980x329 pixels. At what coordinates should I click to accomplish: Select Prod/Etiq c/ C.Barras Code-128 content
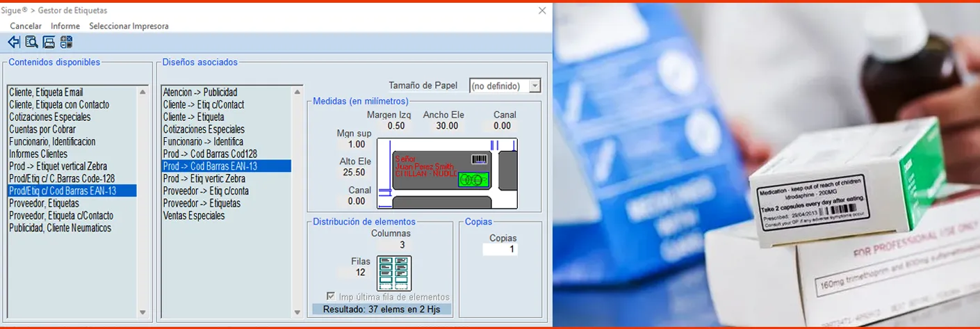point(61,179)
